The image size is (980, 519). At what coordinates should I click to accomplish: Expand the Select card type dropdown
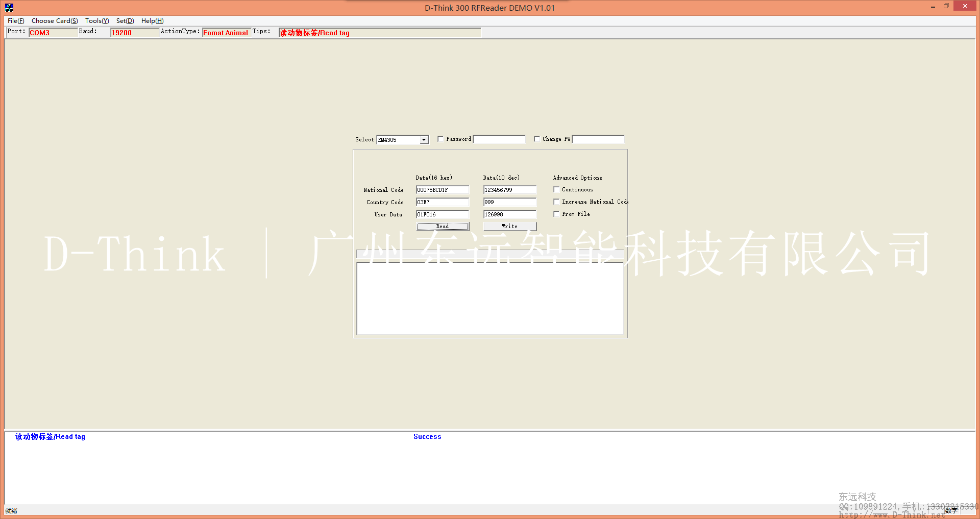click(x=424, y=140)
